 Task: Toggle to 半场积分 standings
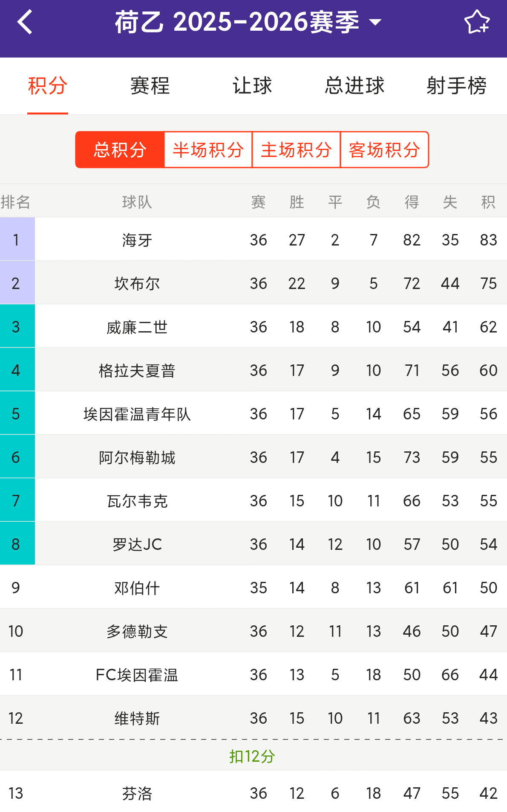pyautogui.click(x=208, y=150)
